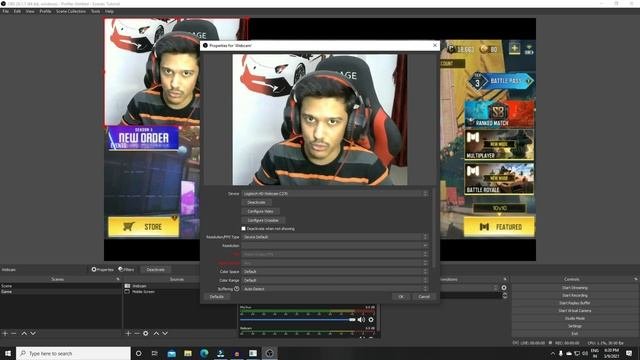Viewport: 640px width, 360px height.
Task: Open Mic/Aux audio settings gear
Action: 371,320
